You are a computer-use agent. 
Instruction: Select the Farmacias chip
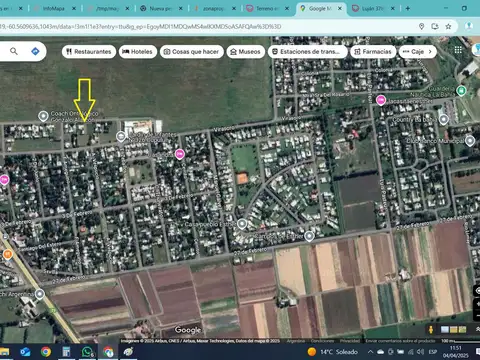[x=373, y=52]
